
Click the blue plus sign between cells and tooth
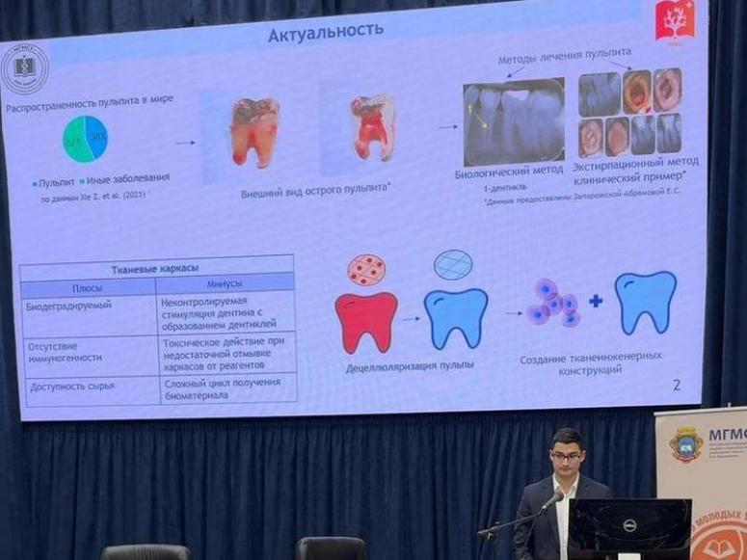(595, 300)
